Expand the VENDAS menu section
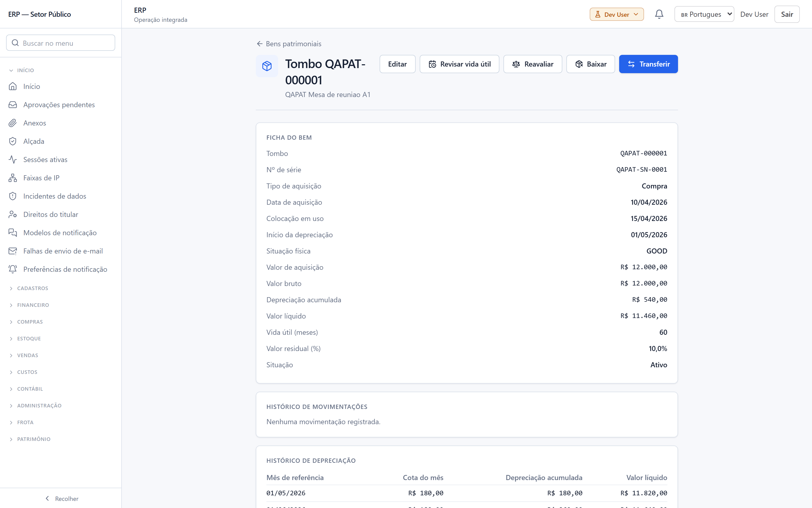 [24, 355]
